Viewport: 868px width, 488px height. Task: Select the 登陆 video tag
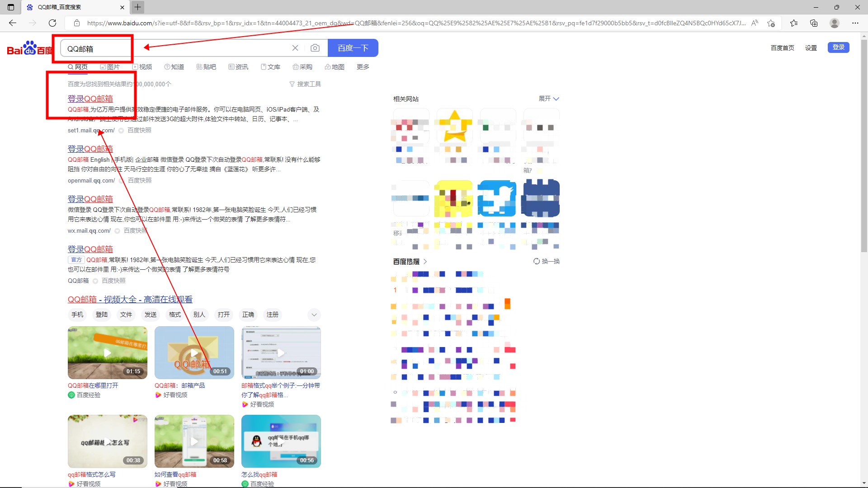(x=102, y=314)
